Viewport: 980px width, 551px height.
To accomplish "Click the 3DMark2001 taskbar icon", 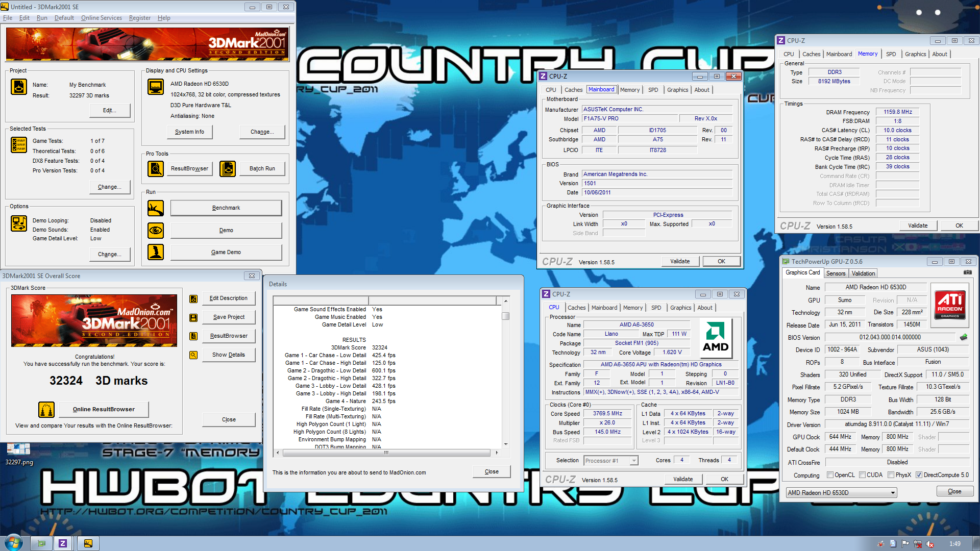I will [88, 543].
